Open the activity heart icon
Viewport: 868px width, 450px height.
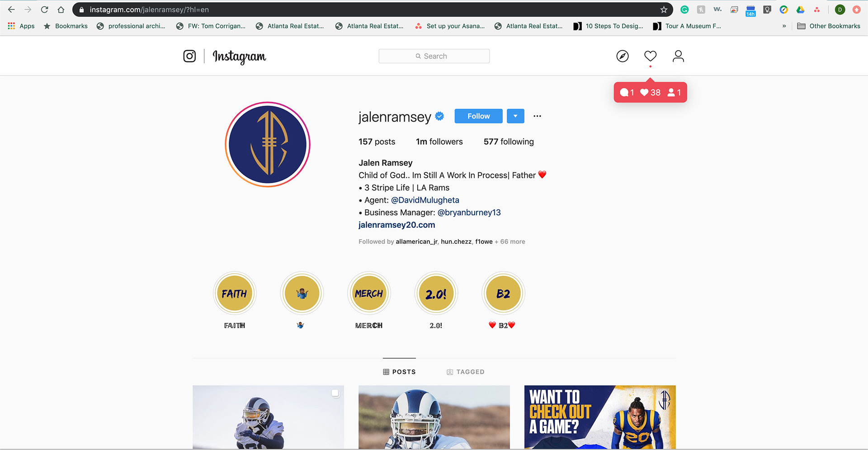point(650,56)
